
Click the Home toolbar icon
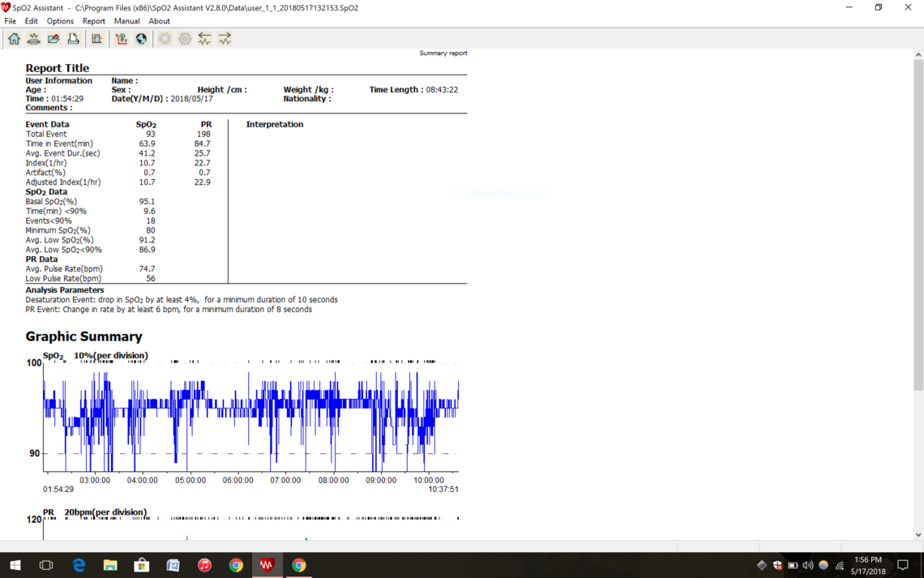(x=14, y=39)
